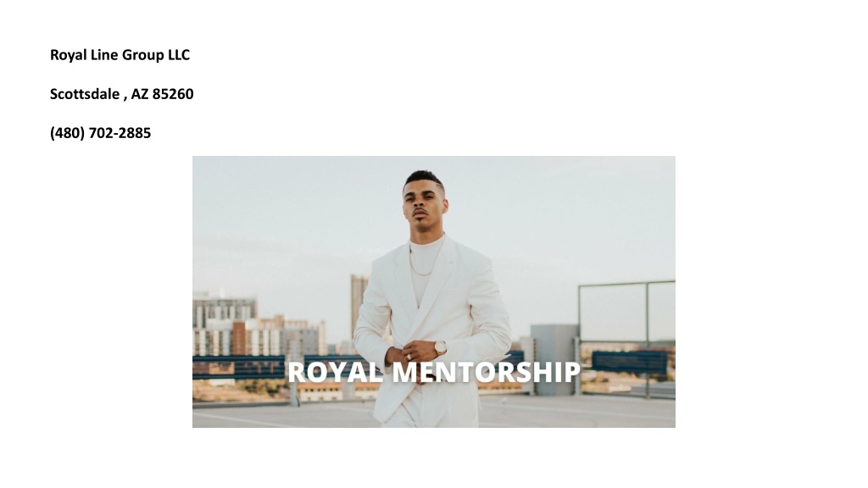Click the ring on the man's hand
Viewport: 868px width, 488px height.
[409, 357]
